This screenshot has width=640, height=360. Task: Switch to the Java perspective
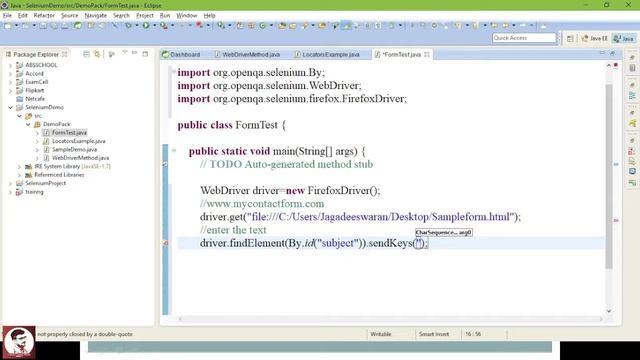(624, 39)
